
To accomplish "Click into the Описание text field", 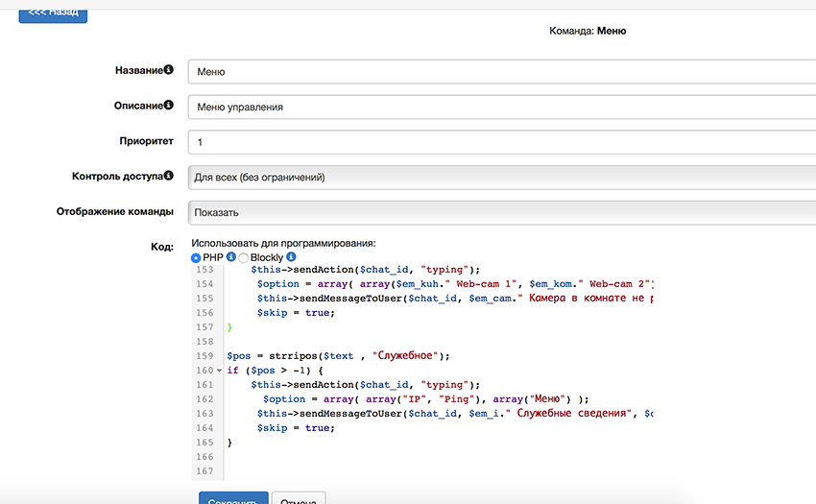I will click(499, 108).
